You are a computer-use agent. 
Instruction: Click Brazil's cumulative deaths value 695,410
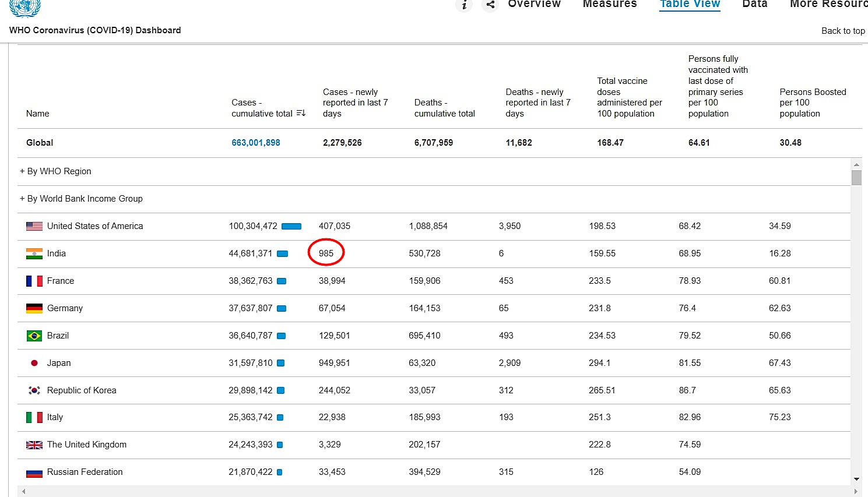click(x=425, y=336)
